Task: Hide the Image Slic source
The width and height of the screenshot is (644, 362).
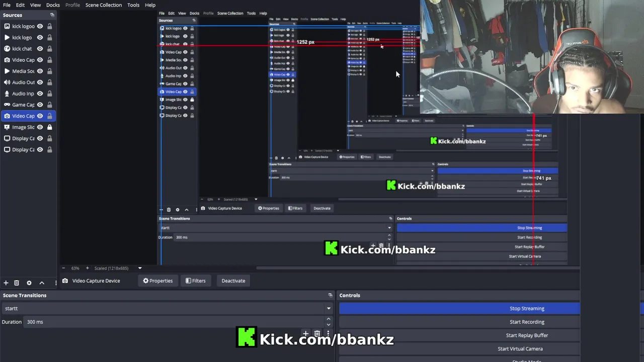Action: coord(40,127)
